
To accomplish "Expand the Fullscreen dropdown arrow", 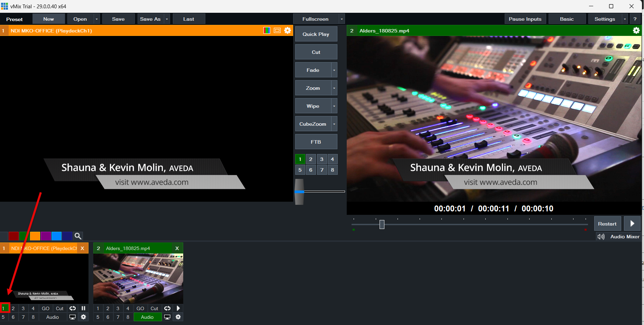I will click(342, 19).
